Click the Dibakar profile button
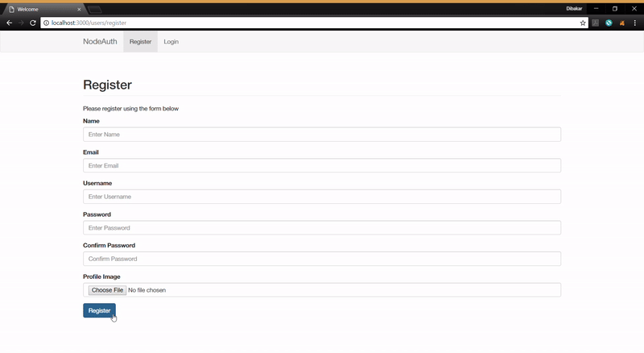The width and height of the screenshot is (644, 353). click(574, 9)
